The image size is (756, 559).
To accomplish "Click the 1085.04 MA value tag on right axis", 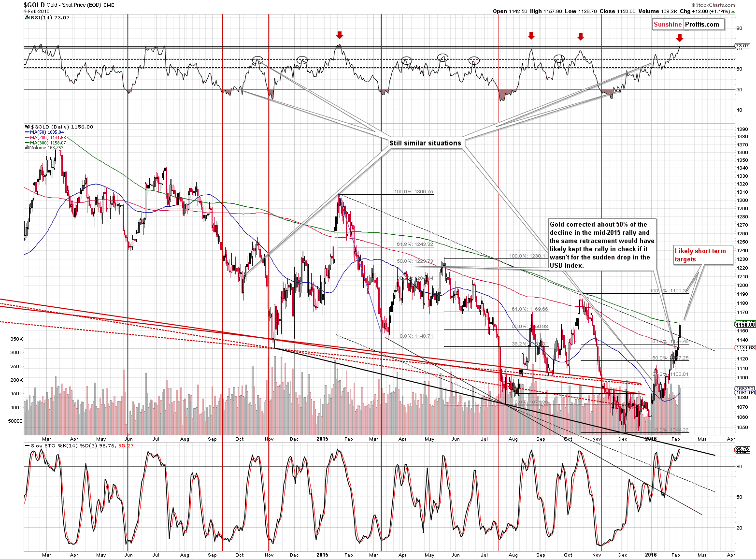I will 744,393.
